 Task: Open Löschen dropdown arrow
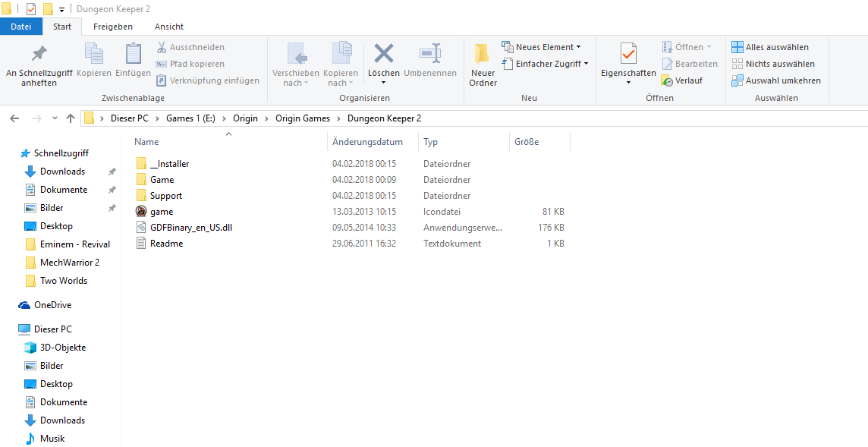384,83
